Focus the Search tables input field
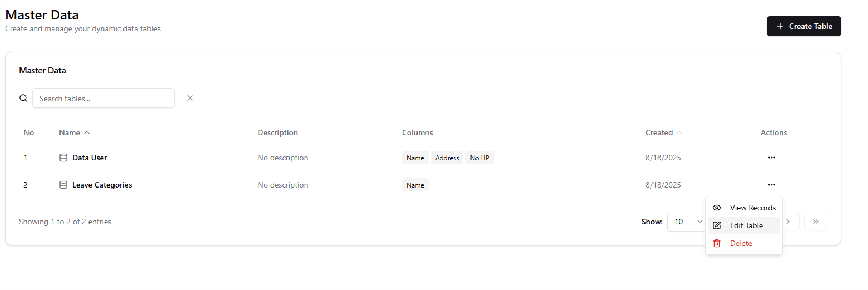 (103, 98)
